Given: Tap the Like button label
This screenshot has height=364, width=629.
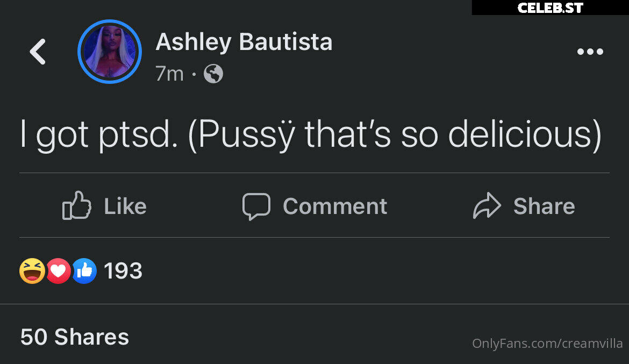Looking at the screenshot, I should click(125, 206).
